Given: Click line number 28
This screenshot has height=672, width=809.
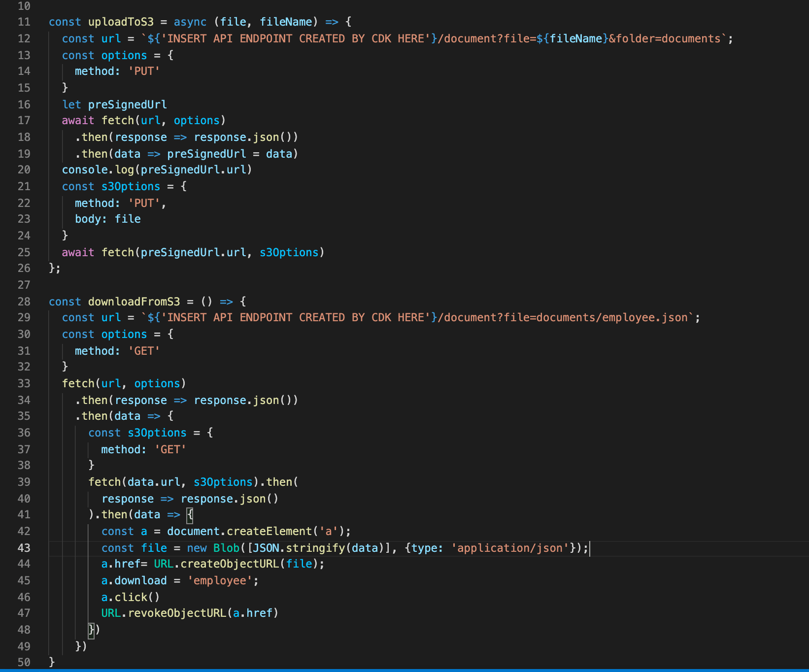Looking at the screenshot, I should pyautogui.click(x=24, y=302).
